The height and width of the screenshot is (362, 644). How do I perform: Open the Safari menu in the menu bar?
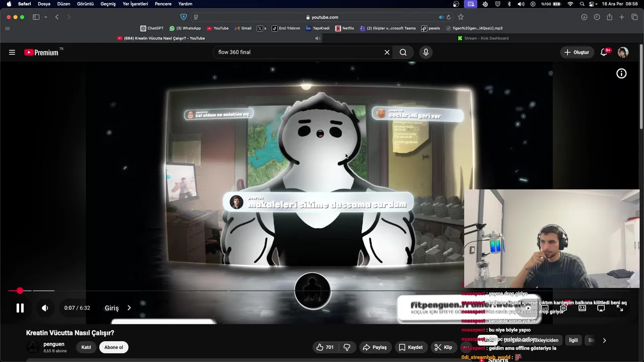click(24, 4)
